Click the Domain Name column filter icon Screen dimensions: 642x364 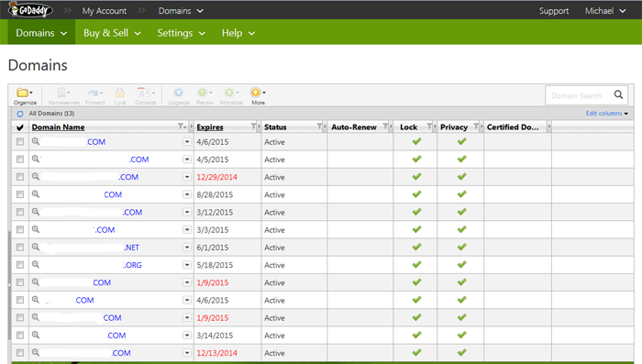click(182, 127)
